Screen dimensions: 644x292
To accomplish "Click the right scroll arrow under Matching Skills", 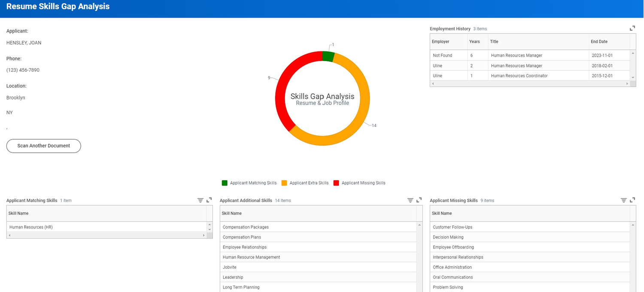I will (204, 235).
